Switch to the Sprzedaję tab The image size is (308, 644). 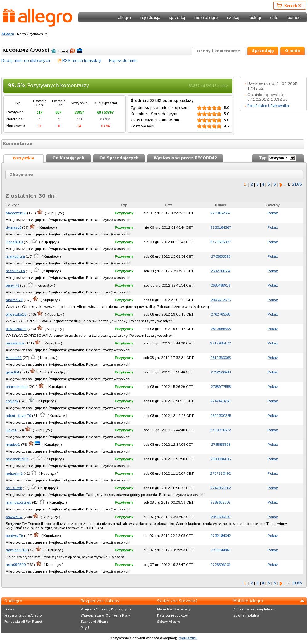(x=263, y=51)
